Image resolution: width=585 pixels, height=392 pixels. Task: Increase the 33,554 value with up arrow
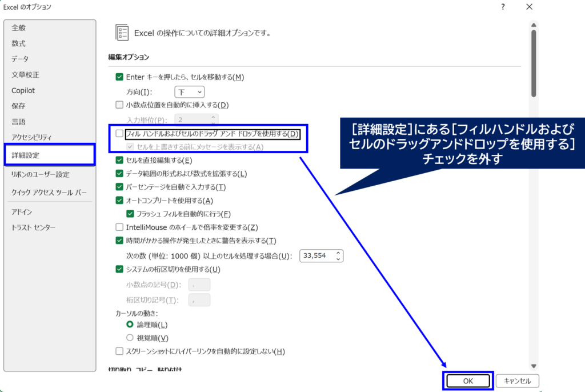(x=338, y=253)
